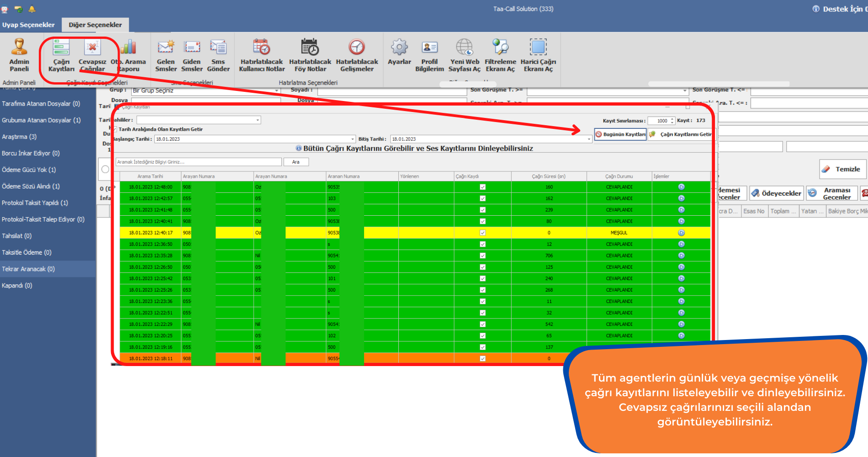This screenshot has width=868, height=457.
Task: Sort by Arama Tarihi column header
Action: pyautogui.click(x=150, y=176)
